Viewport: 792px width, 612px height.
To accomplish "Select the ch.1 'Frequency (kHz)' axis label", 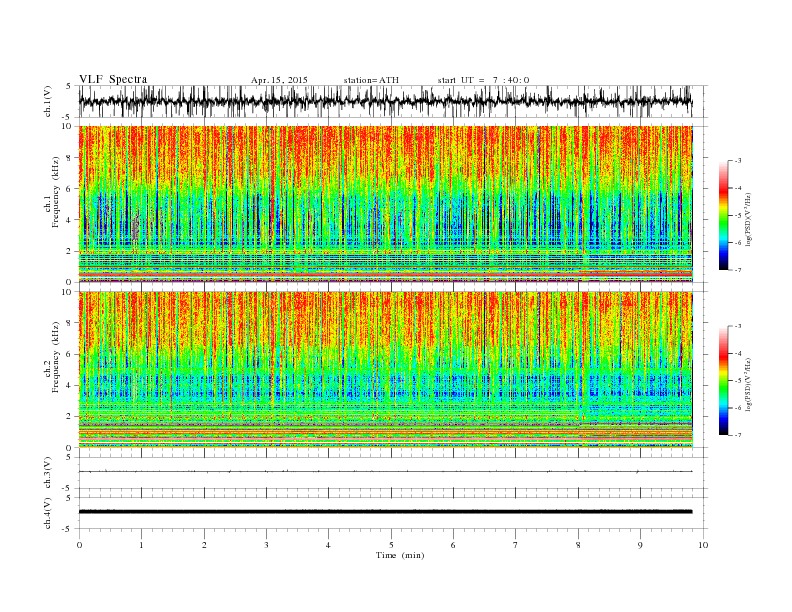I will click(x=56, y=192).
